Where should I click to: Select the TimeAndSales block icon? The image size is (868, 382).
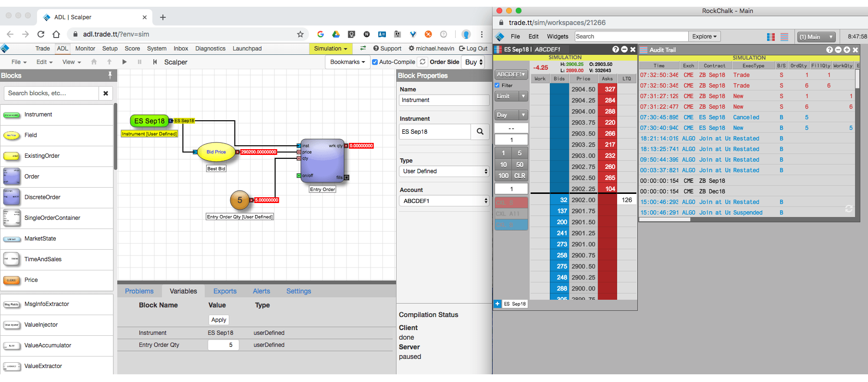coord(12,259)
